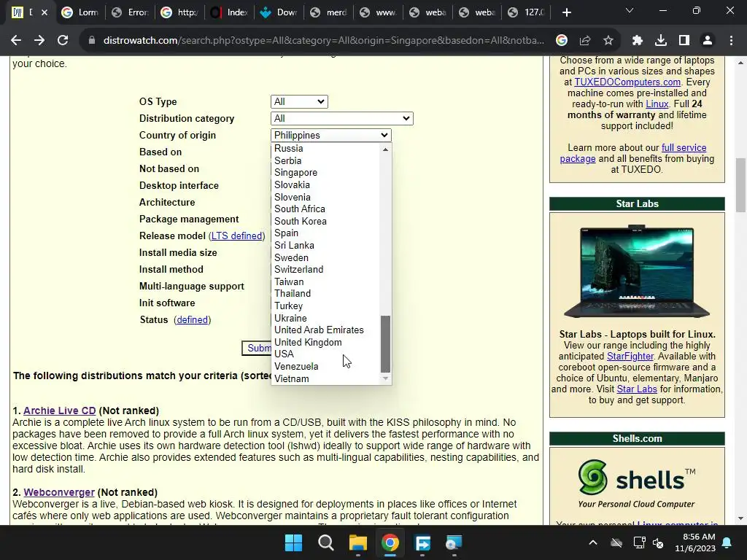
Task: Switch to the Error tab
Action: click(130, 12)
